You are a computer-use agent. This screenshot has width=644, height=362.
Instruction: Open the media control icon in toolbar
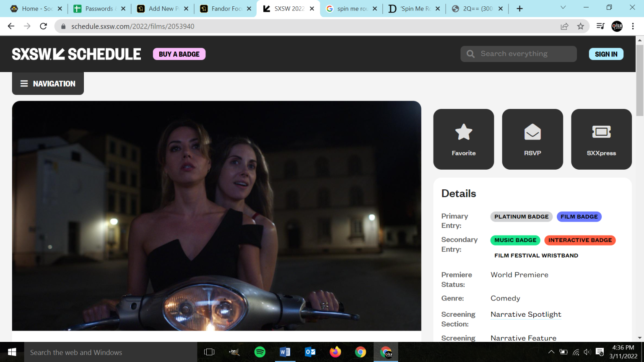600,26
